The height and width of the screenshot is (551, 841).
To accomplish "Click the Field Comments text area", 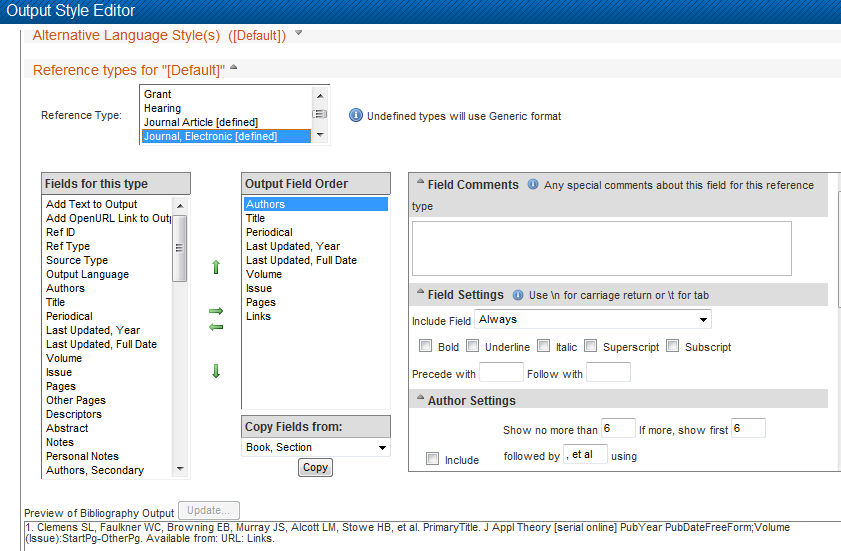I will [x=602, y=248].
